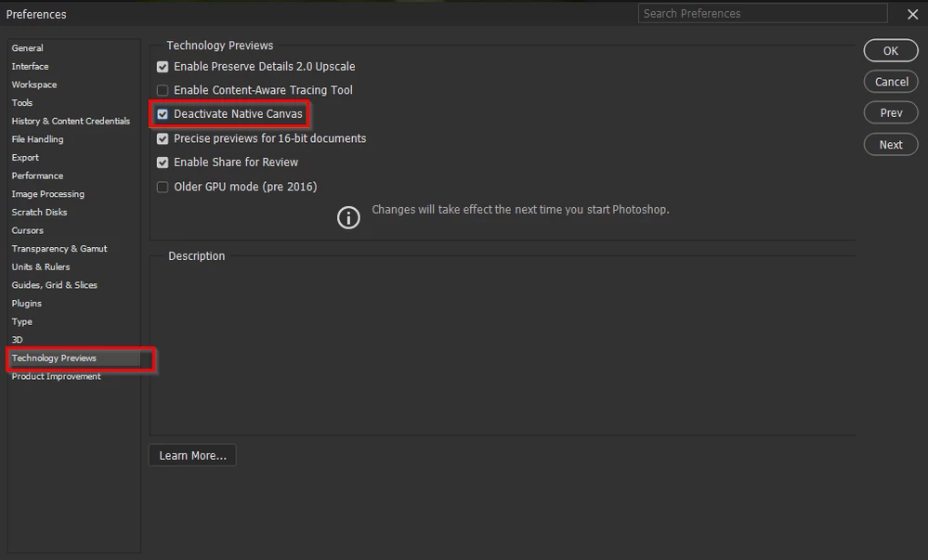Confirm changes with OK button
The width and height of the screenshot is (928, 560).
891,51
